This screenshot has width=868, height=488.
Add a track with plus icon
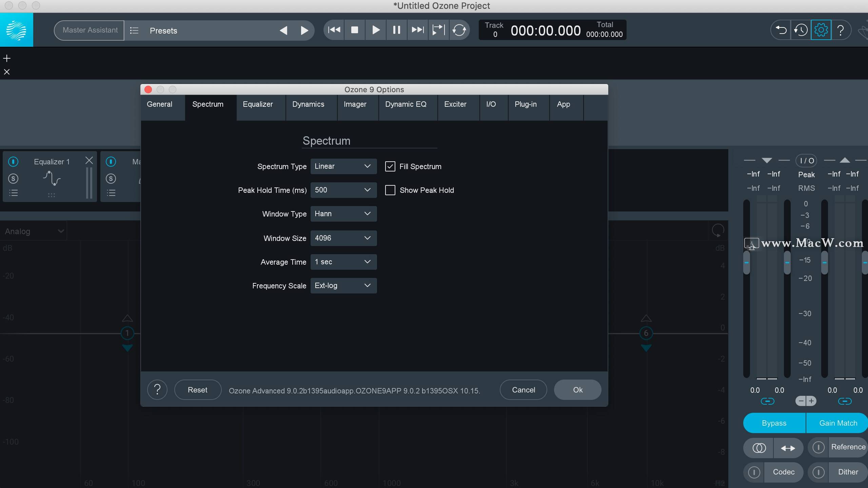tap(7, 58)
